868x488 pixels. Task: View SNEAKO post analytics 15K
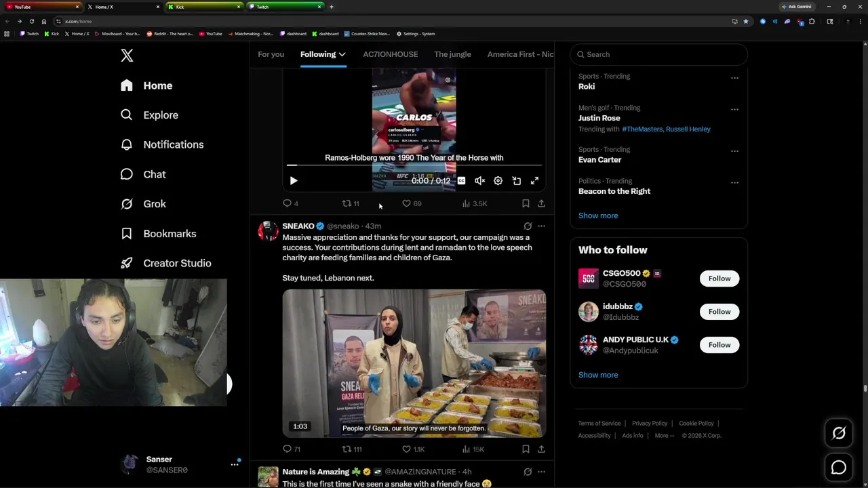coord(473,449)
